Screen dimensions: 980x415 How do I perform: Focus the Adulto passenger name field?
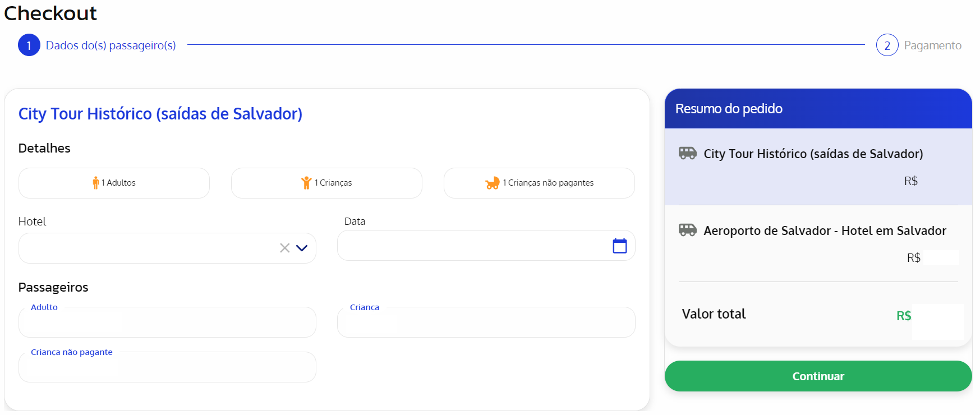[167, 323]
